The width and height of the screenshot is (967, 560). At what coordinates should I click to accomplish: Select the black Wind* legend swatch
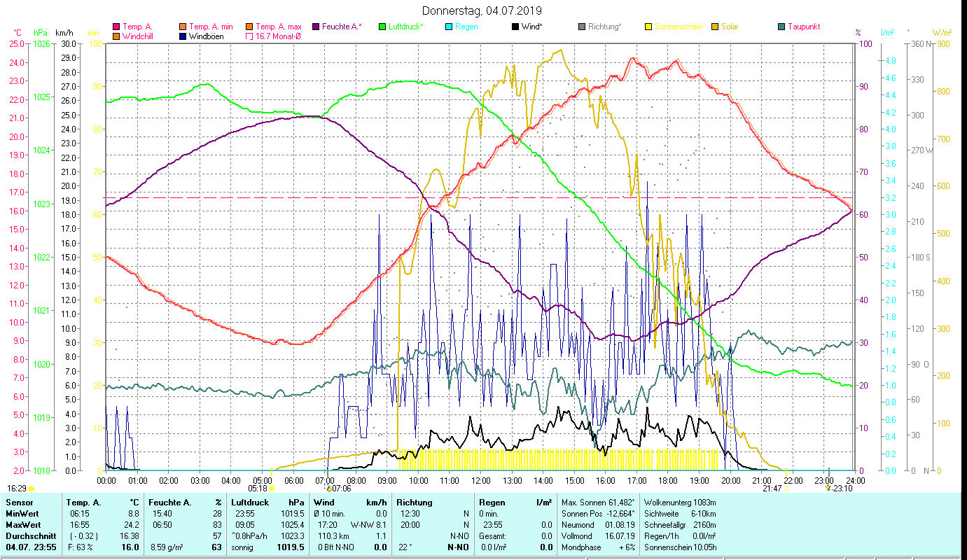(x=515, y=27)
